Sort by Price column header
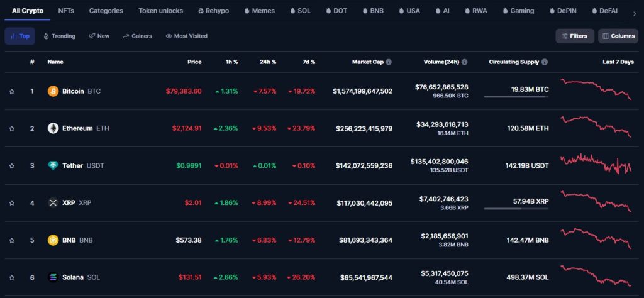 (x=195, y=62)
